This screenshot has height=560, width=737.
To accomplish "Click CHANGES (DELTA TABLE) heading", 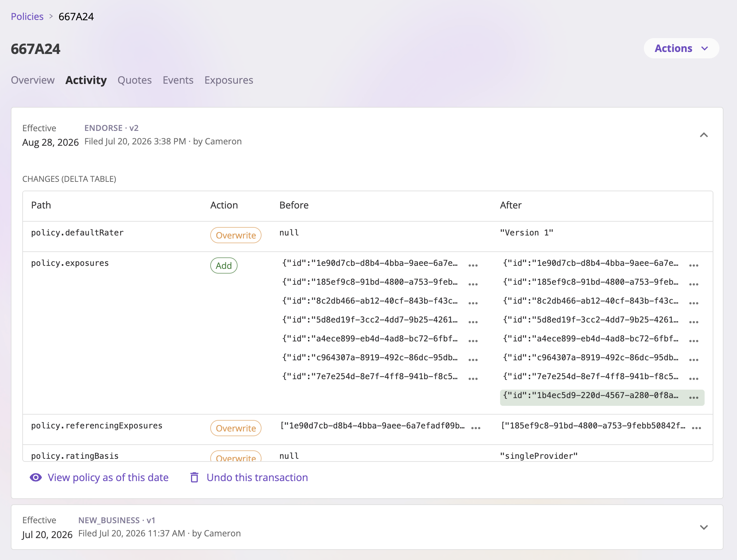I will (x=69, y=179).
